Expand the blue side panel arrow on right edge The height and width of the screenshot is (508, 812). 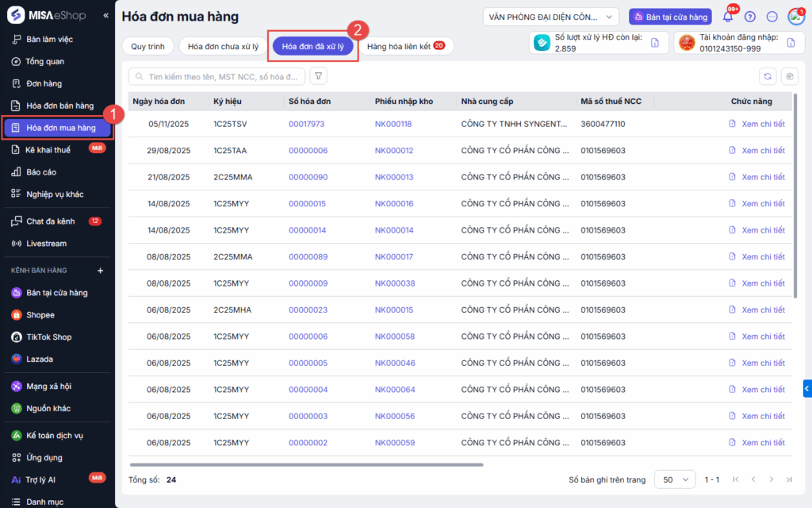pos(807,388)
